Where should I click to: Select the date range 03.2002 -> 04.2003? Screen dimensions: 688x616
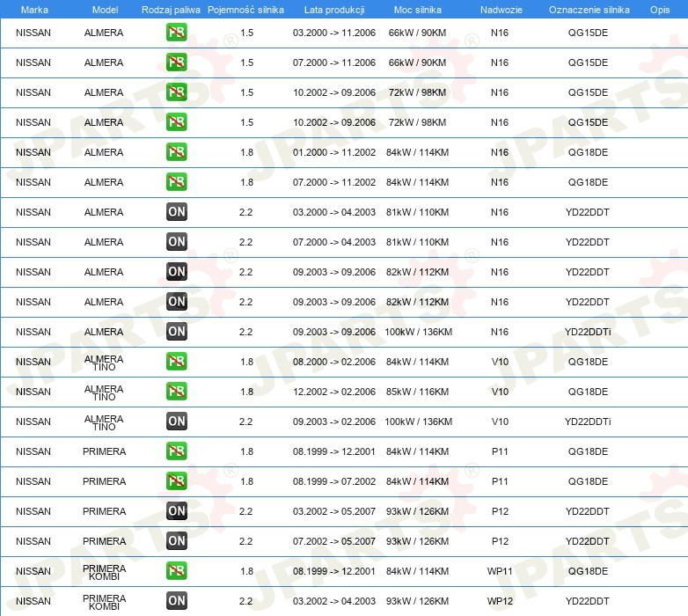click(334, 601)
